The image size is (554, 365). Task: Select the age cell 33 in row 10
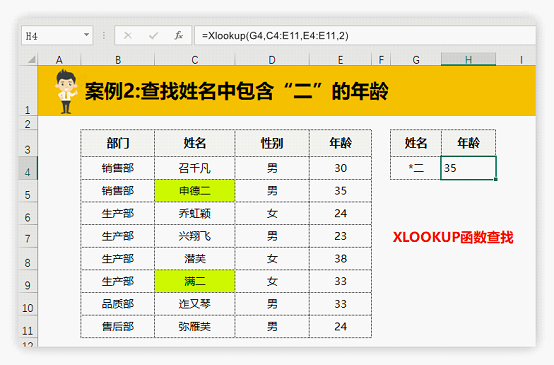pos(341,304)
